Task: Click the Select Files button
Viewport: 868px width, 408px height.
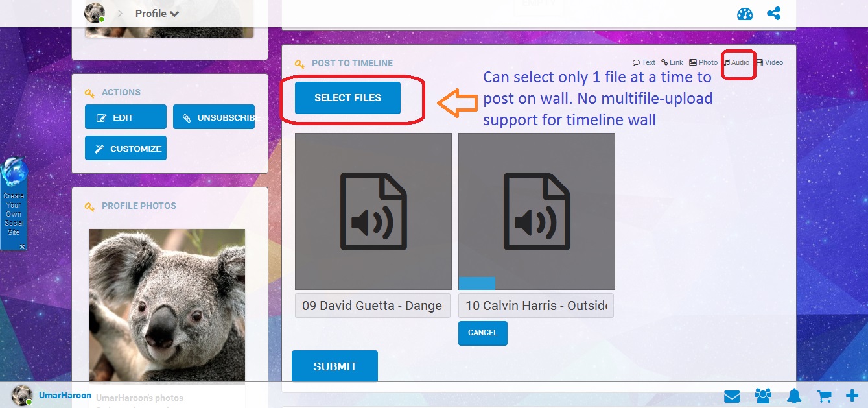Action: pyautogui.click(x=347, y=98)
